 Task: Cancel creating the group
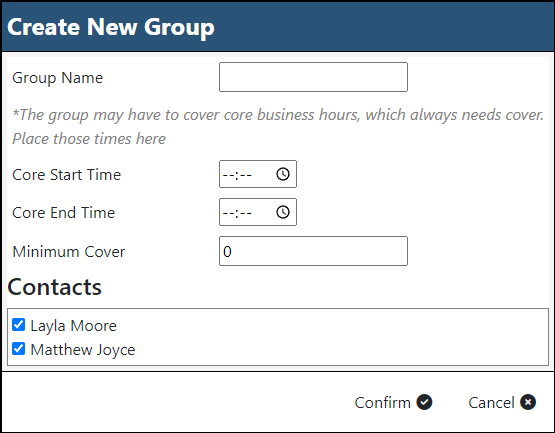tap(502, 403)
